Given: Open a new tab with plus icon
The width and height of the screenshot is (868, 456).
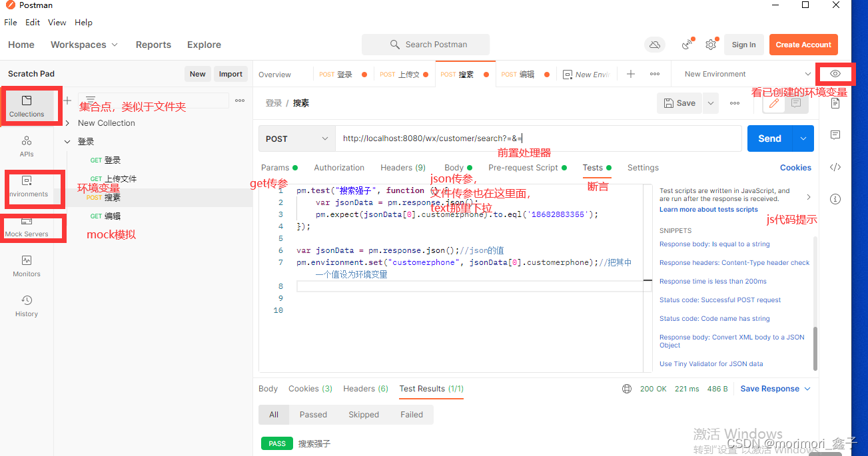Looking at the screenshot, I should 631,74.
